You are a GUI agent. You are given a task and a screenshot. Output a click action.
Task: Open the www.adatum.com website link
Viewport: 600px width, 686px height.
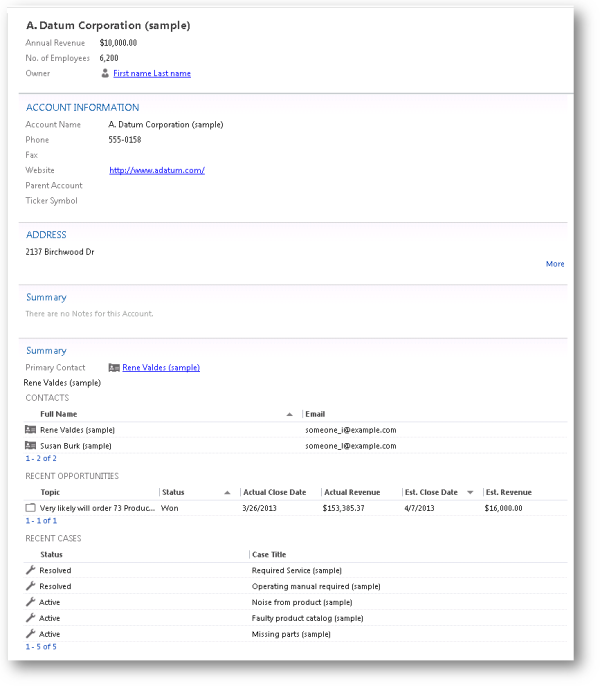[x=157, y=170]
